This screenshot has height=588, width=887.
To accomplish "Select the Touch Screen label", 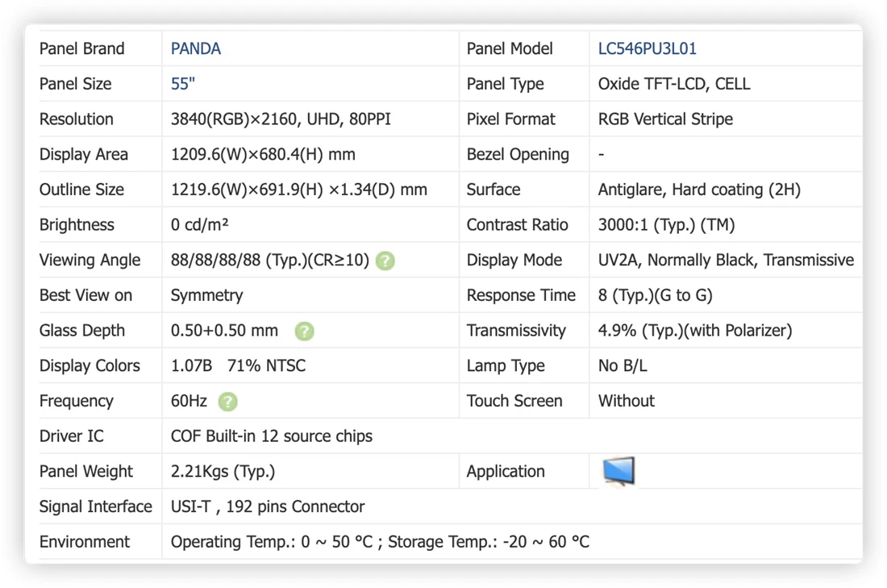I will [514, 401].
